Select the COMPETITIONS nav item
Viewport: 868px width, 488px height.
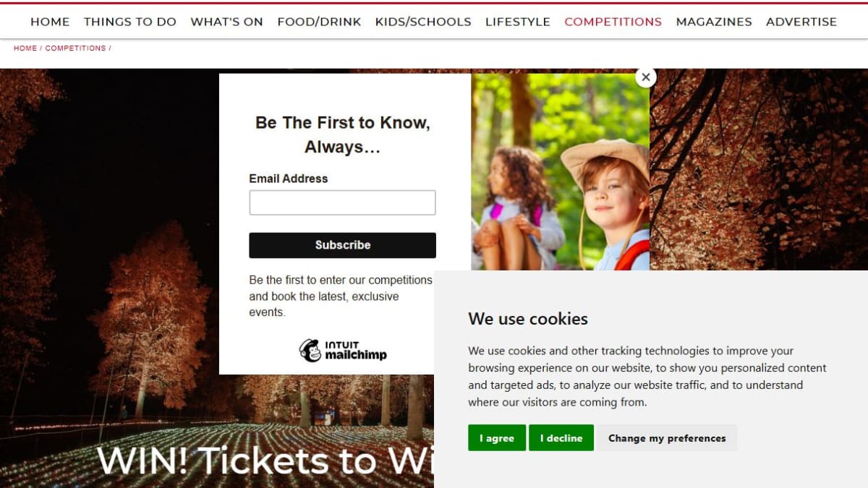click(x=613, y=22)
